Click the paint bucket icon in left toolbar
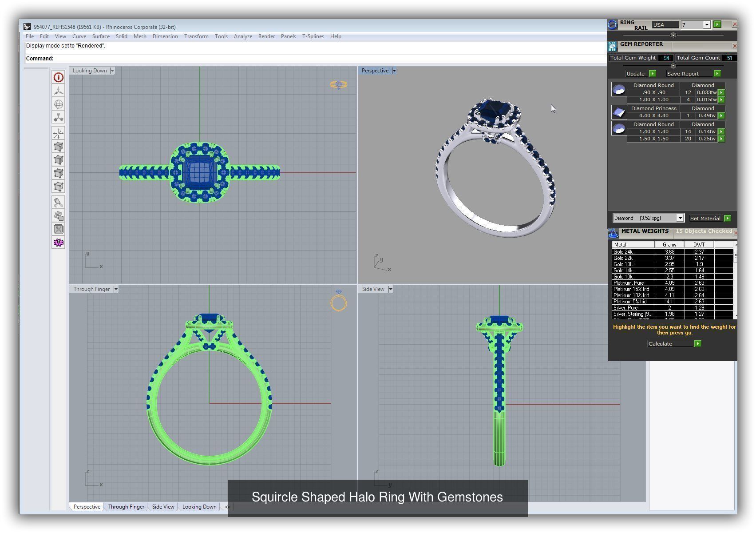 [x=58, y=203]
